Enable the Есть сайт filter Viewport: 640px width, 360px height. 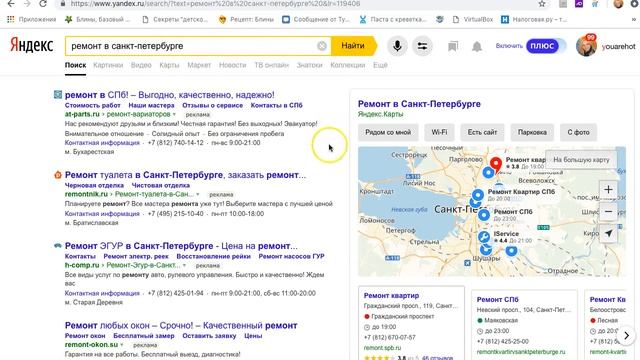click(482, 132)
